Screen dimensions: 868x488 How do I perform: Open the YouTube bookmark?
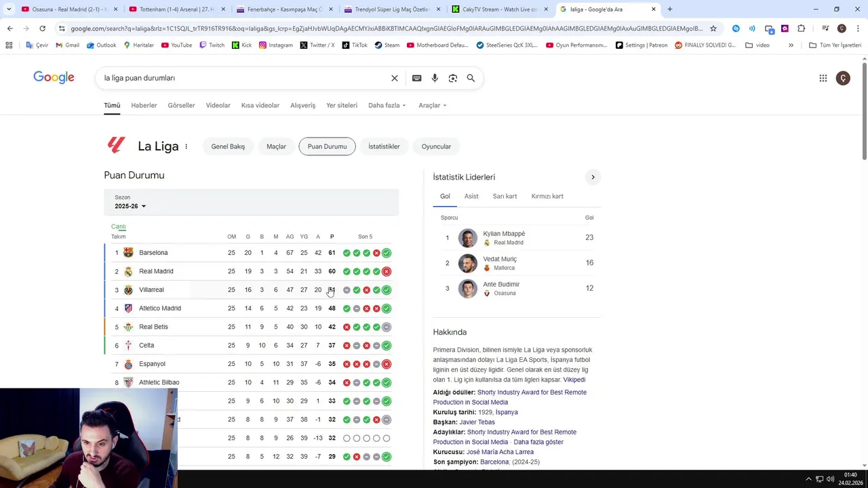(176, 45)
